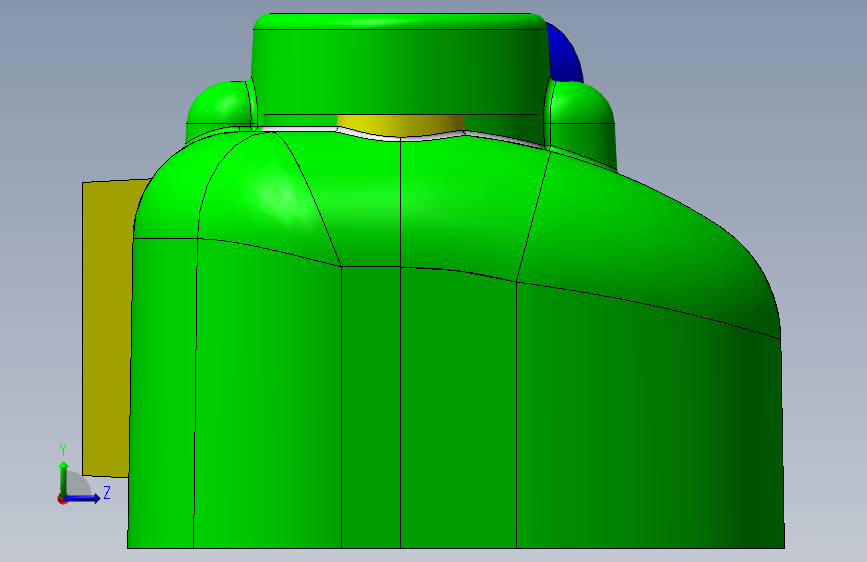Screen dimensions: 867x562
Task: Select the yellow collar face under the cap
Action: point(401,126)
